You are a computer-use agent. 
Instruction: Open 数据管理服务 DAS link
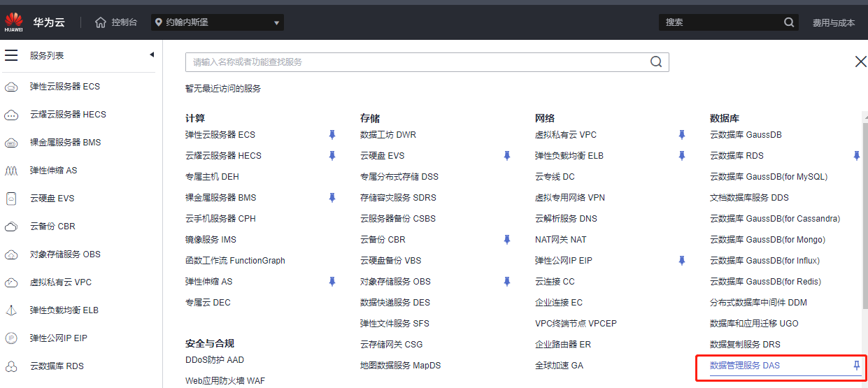(x=744, y=366)
